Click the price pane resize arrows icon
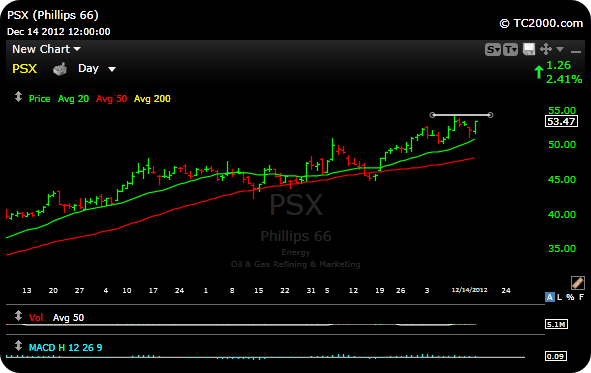The image size is (591, 373). coord(18,97)
